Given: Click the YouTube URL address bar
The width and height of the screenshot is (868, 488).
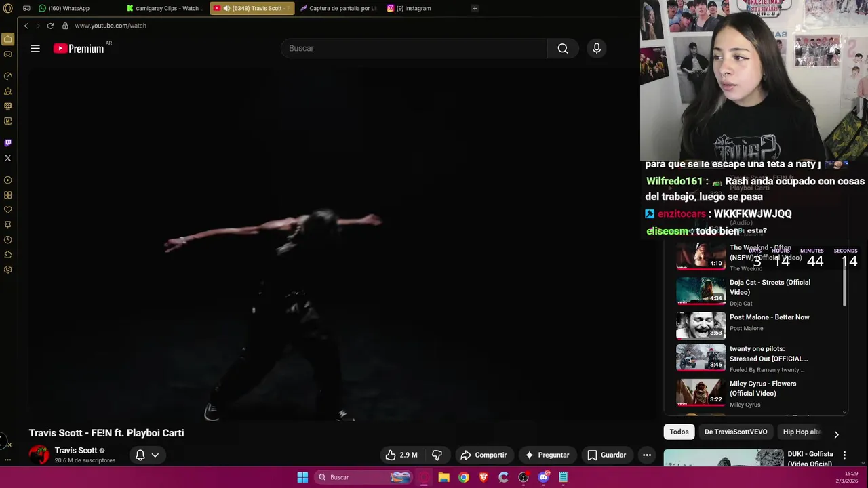Looking at the screenshot, I should click(x=111, y=26).
